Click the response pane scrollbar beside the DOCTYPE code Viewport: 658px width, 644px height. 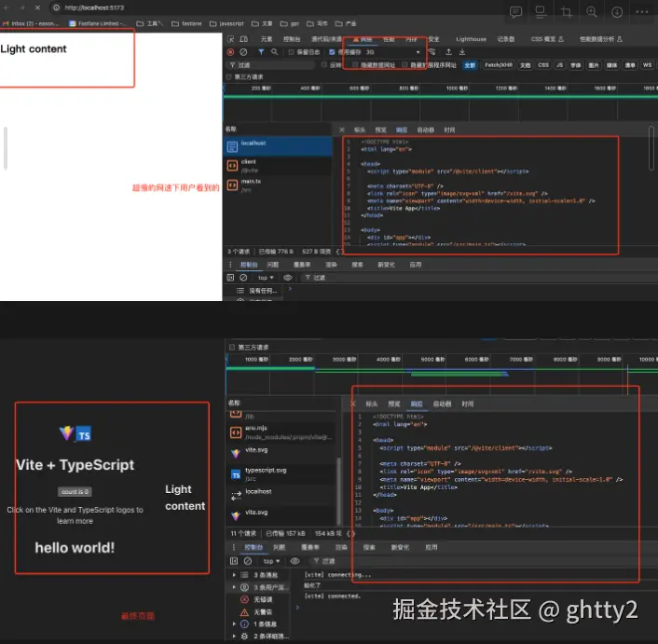(651, 148)
